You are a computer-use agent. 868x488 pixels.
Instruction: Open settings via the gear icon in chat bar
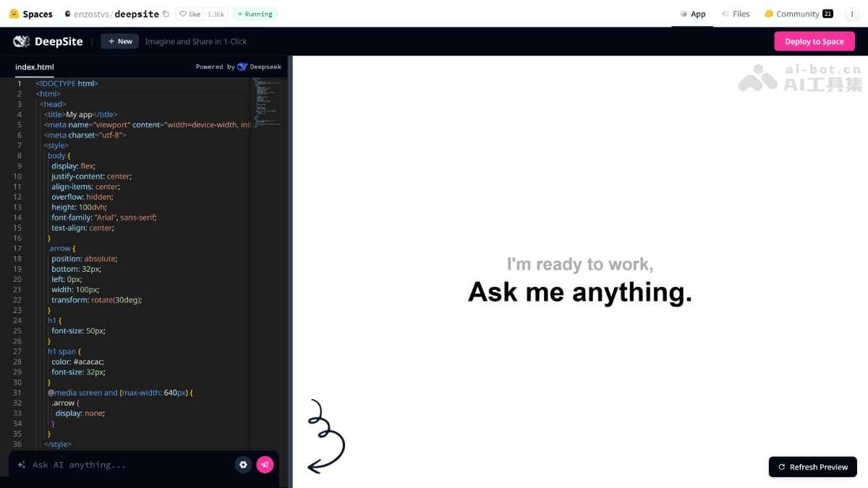[x=243, y=465]
